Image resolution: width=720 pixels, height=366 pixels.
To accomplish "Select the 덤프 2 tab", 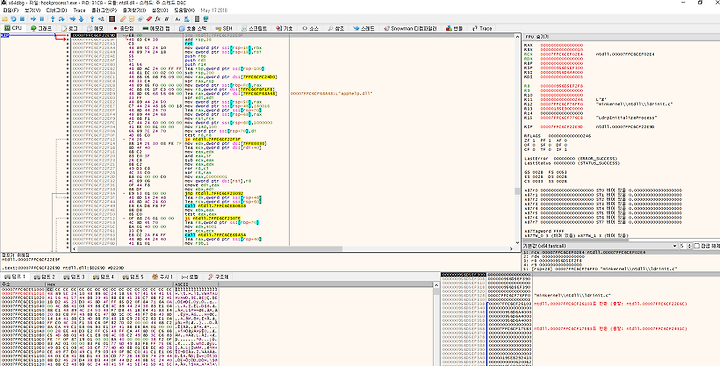I will pyautogui.click(x=45, y=277).
